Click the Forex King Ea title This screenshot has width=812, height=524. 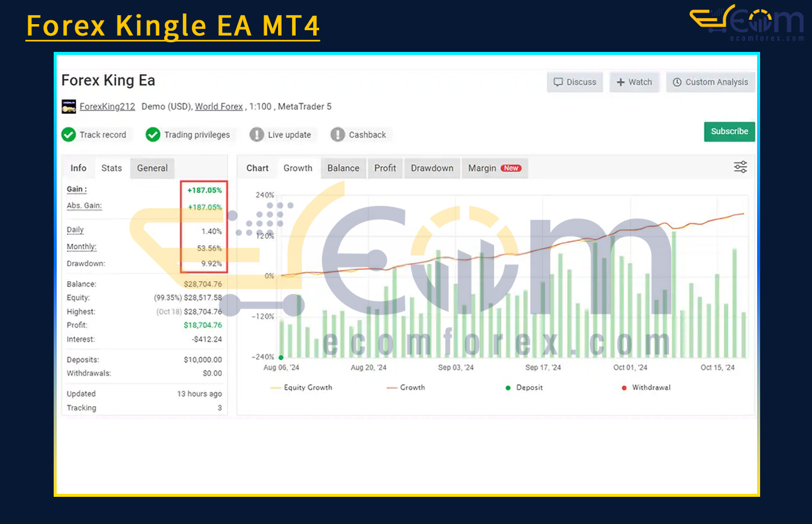[109, 80]
